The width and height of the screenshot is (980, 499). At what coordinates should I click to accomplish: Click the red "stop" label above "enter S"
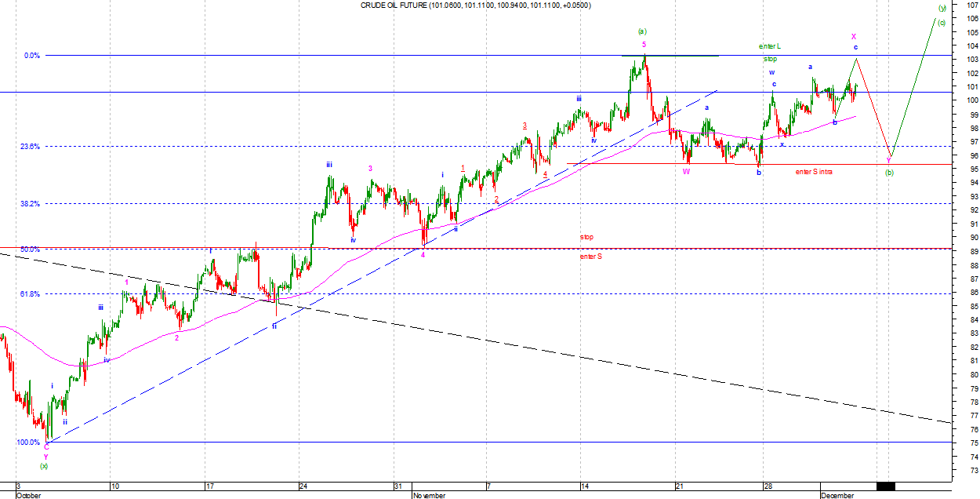point(586,237)
